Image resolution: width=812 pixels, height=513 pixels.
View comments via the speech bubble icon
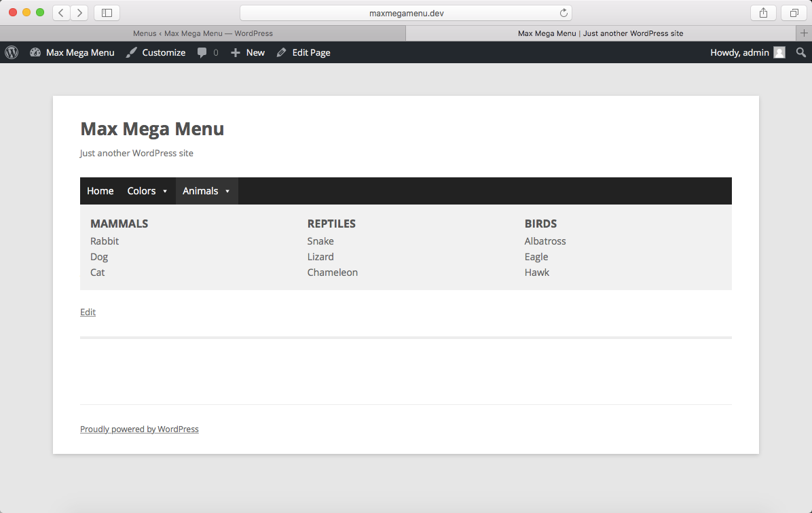pos(202,52)
